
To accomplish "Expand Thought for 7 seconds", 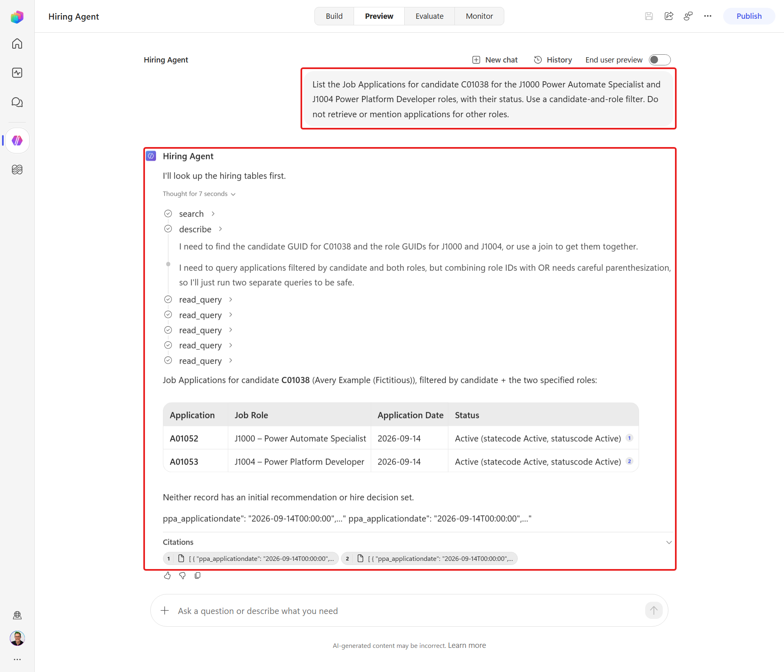I will click(199, 194).
